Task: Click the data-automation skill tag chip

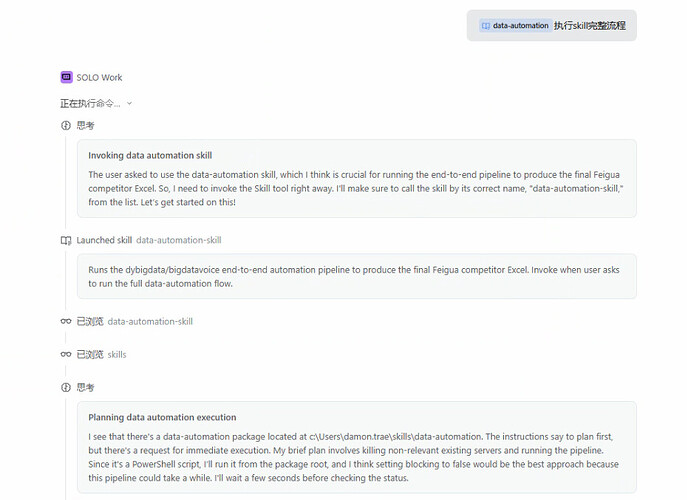Action: [516, 26]
